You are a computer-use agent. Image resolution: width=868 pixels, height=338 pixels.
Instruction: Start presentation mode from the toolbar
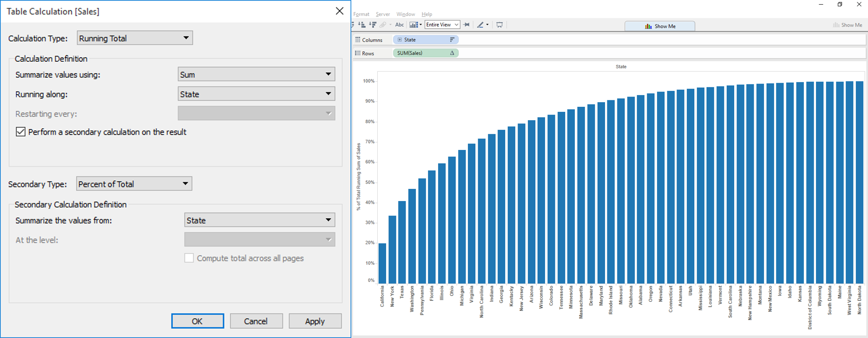(500, 25)
